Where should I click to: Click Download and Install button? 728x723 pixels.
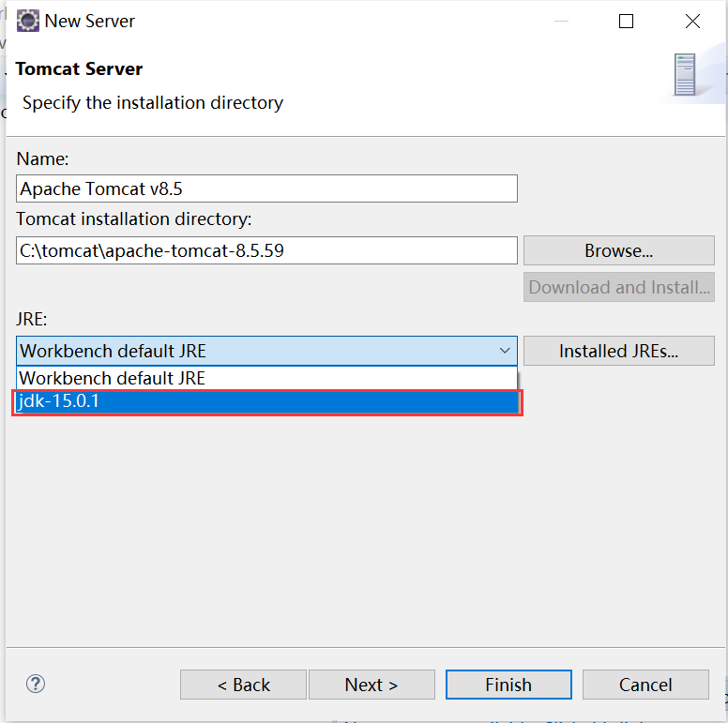point(618,287)
